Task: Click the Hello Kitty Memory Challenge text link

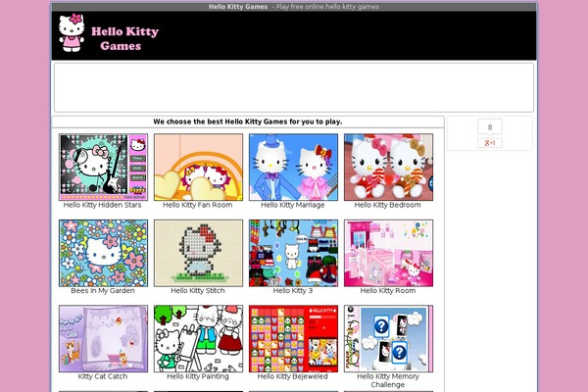Action: (388, 381)
